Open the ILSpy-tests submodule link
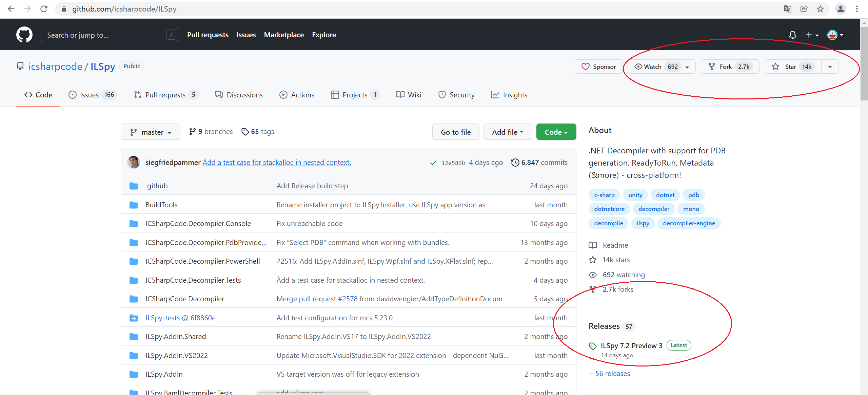The height and width of the screenshot is (395, 868). [181, 318]
